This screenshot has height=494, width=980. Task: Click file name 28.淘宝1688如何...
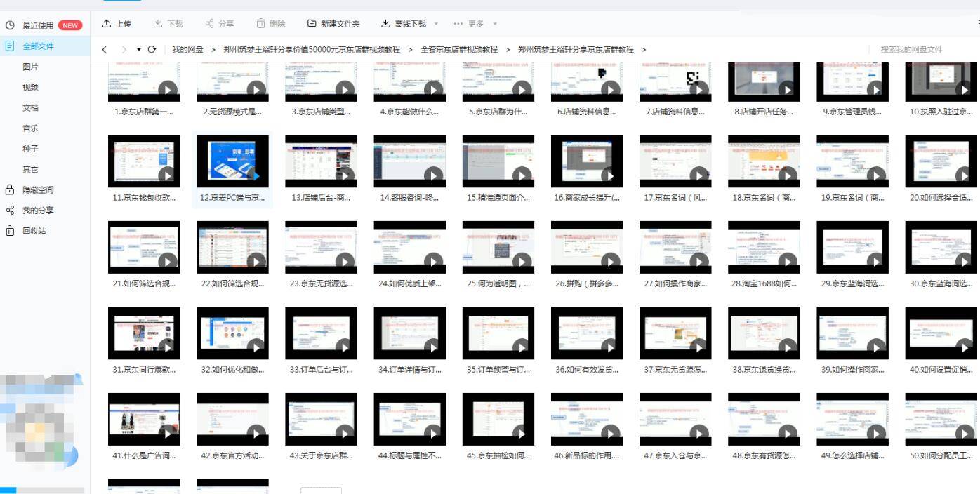pos(764,283)
